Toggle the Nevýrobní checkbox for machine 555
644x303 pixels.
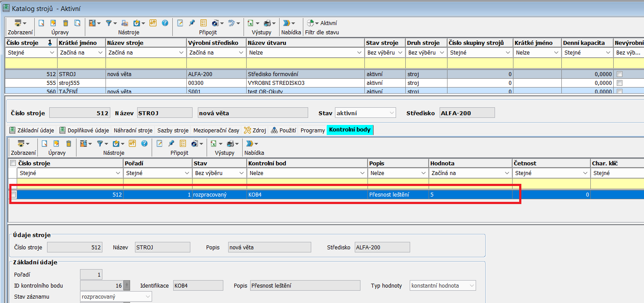coord(619,83)
